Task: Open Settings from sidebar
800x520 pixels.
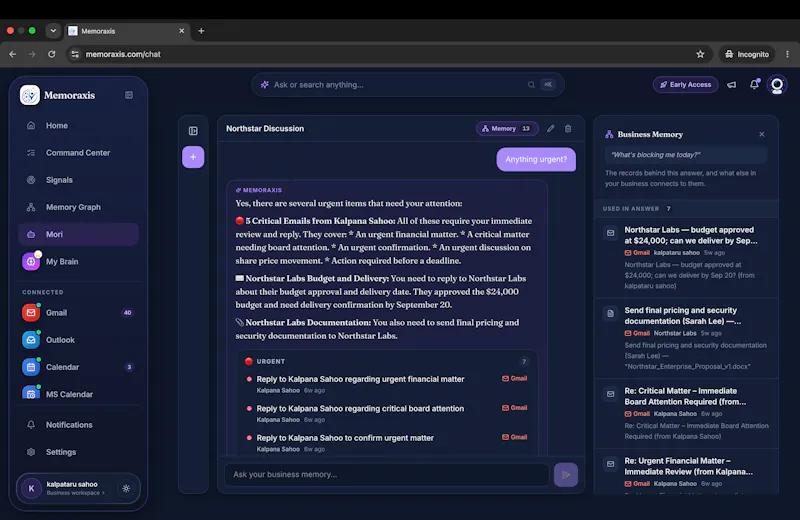Action: [x=78, y=452]
